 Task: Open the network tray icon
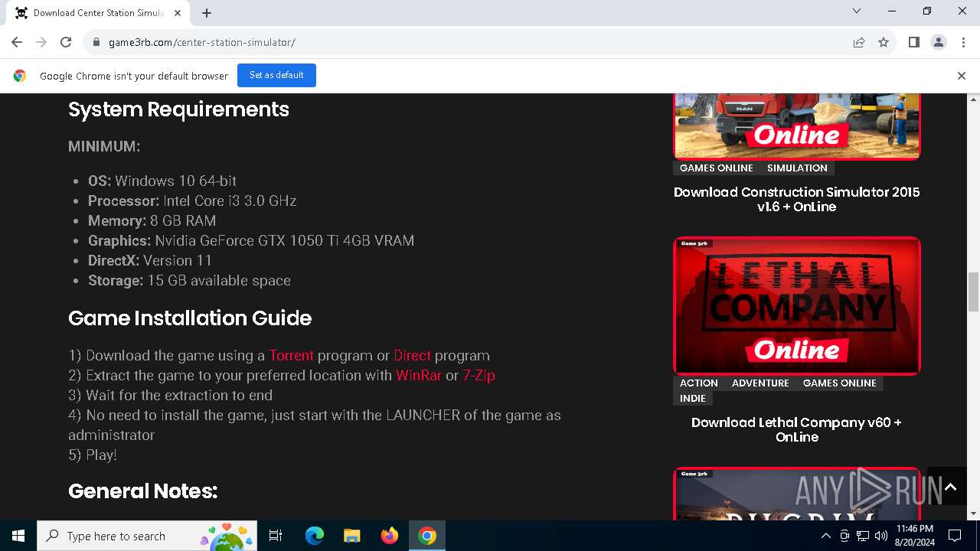click(x=863, y=536)
